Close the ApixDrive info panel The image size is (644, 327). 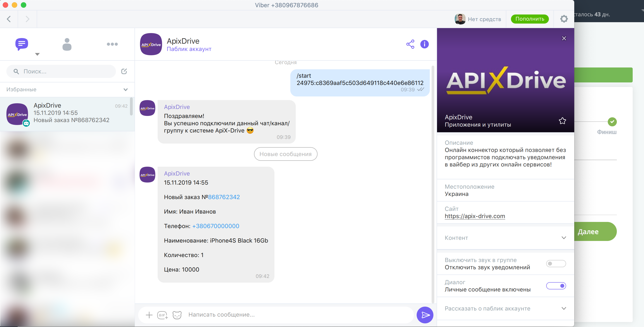[x=564, y=38]
